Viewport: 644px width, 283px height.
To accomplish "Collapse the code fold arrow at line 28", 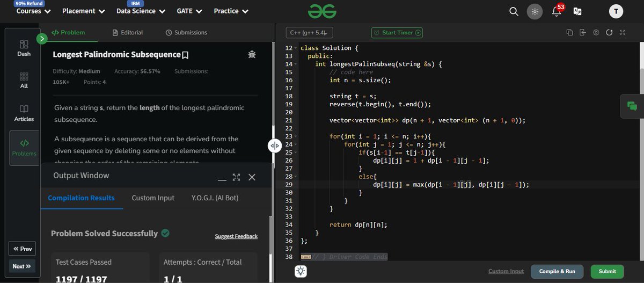I will coord(296,176).
